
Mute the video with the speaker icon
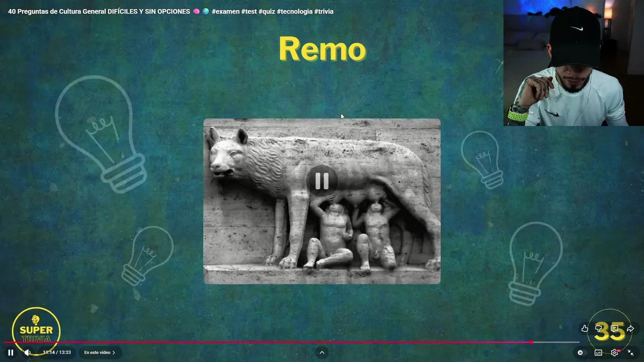[x=27, y=352]
